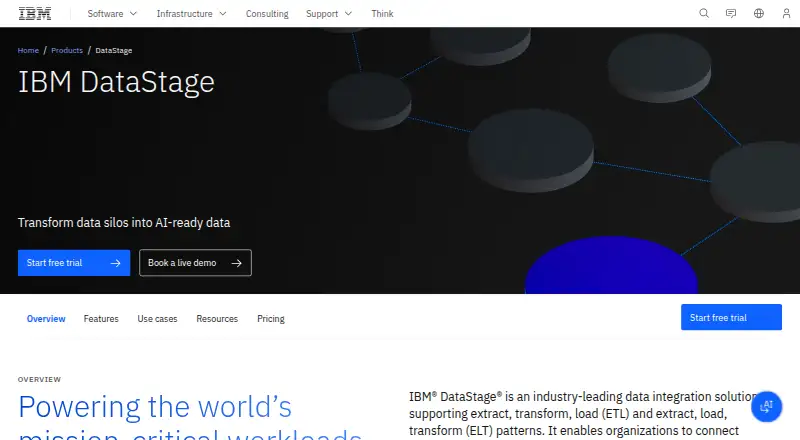800x440 pixels.
Task: Open the user profile icon
Action: point(786,13)
